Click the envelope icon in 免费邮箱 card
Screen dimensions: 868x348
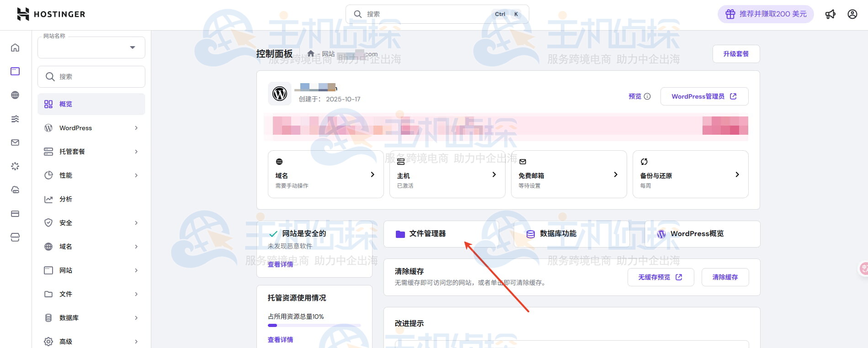click(523, 162)
